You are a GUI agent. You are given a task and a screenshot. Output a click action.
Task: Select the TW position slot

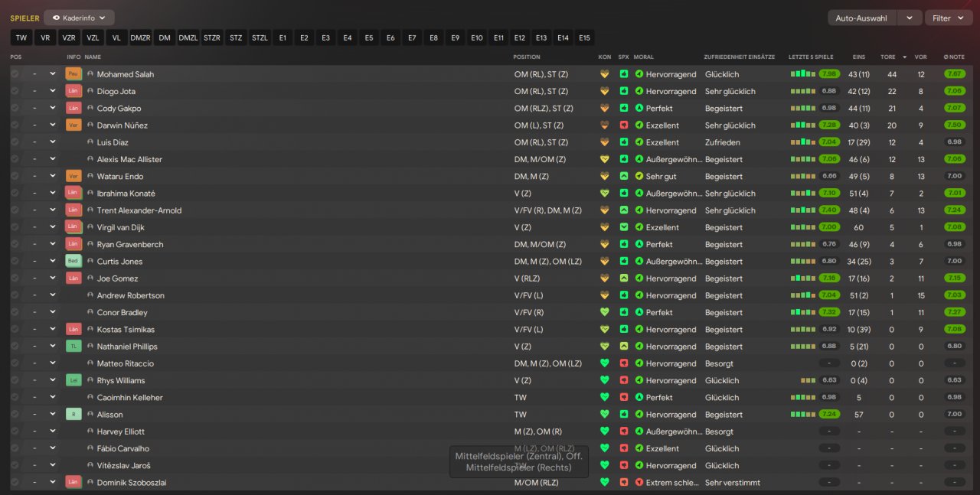coord(21,37)
